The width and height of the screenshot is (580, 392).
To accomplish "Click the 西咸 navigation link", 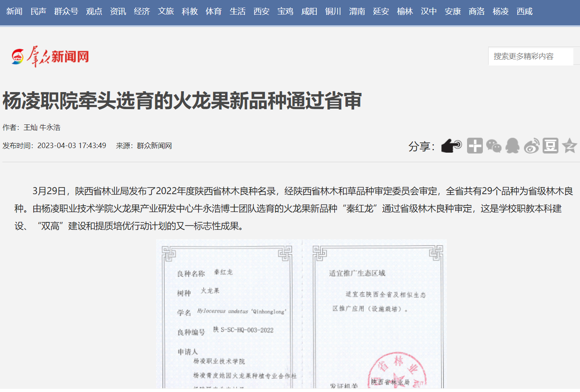I will [525, 12].
